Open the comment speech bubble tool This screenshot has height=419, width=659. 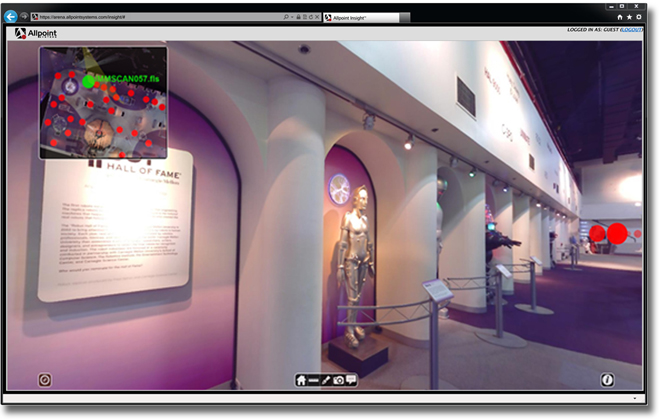click(x=352, y=380)
